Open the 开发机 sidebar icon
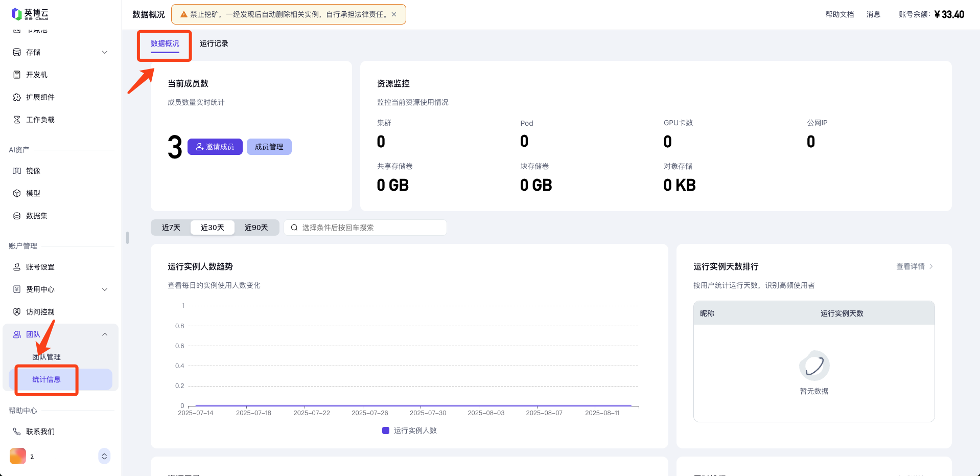Viewport: 980px width, 476px height. pyautogui.click(x=17, y=75)
